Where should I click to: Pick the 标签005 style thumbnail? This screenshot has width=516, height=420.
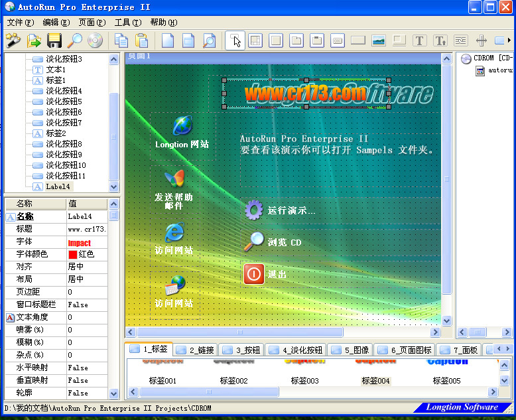tap(446, 372)
